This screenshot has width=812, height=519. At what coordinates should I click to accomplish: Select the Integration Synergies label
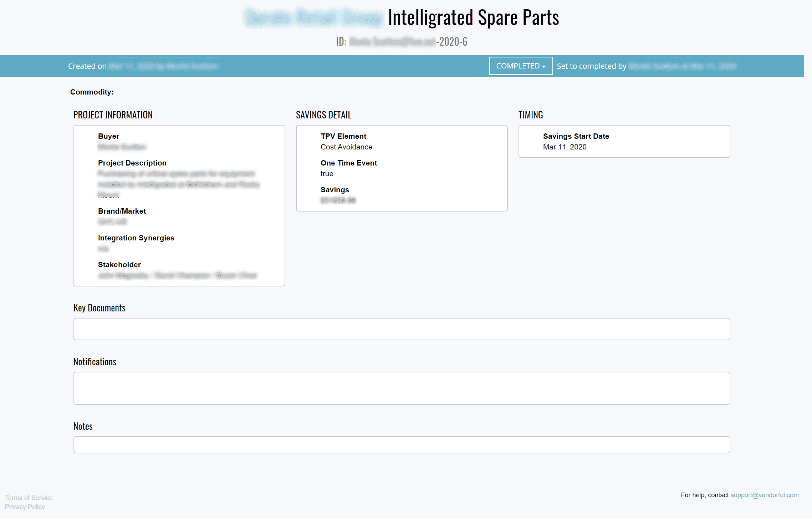tap(136, 238)
